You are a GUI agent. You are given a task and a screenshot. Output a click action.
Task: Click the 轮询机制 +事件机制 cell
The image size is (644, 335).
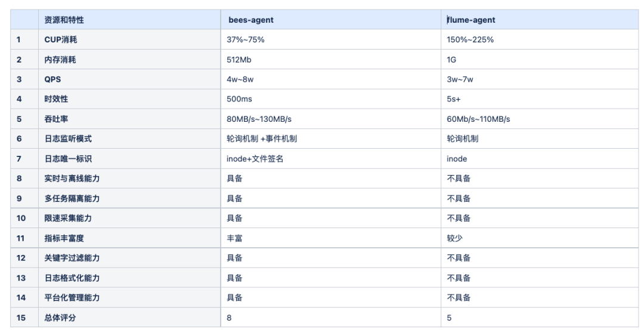[x=262, y=139]
